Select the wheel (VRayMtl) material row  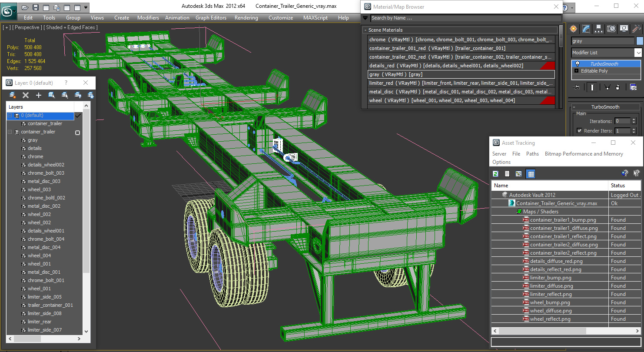461,100
